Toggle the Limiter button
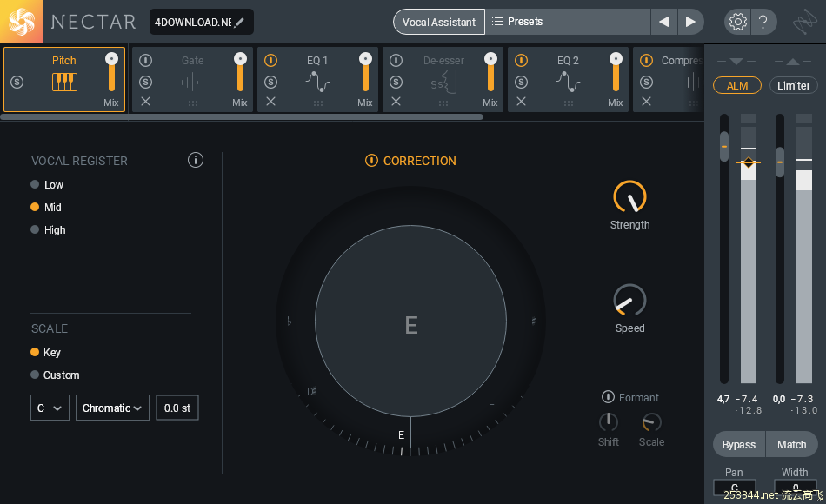The width and height of the screenshot is (826, 504). (x=793, y=85)
